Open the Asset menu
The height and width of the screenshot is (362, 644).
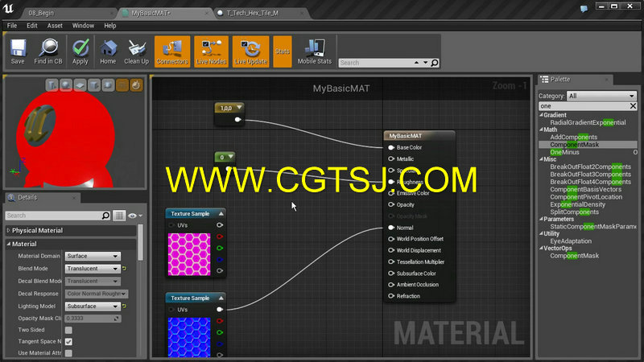point(55,26)
